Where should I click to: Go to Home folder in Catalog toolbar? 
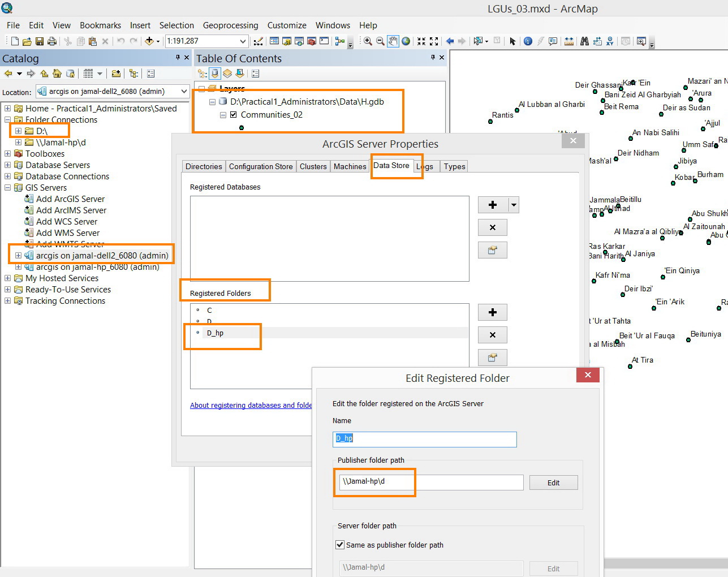pos(57,74)
